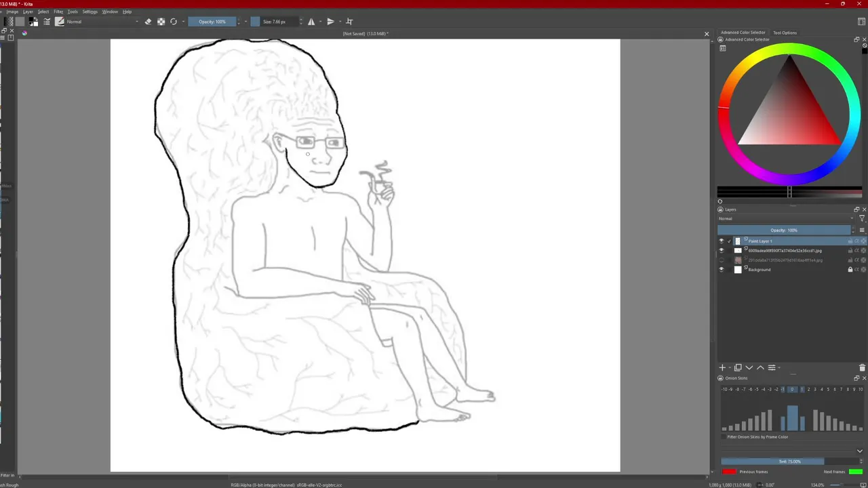Open the brush editor settings icon

tap(47, 22)
